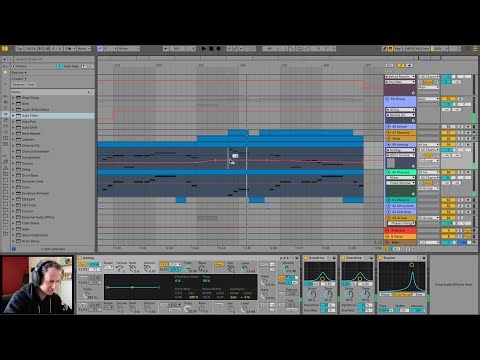Click the Tap tempo button
480x360 pixels.
pos(19,49)
